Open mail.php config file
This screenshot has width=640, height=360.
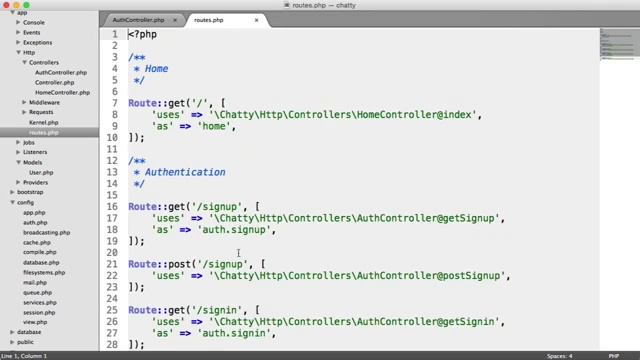35,282
